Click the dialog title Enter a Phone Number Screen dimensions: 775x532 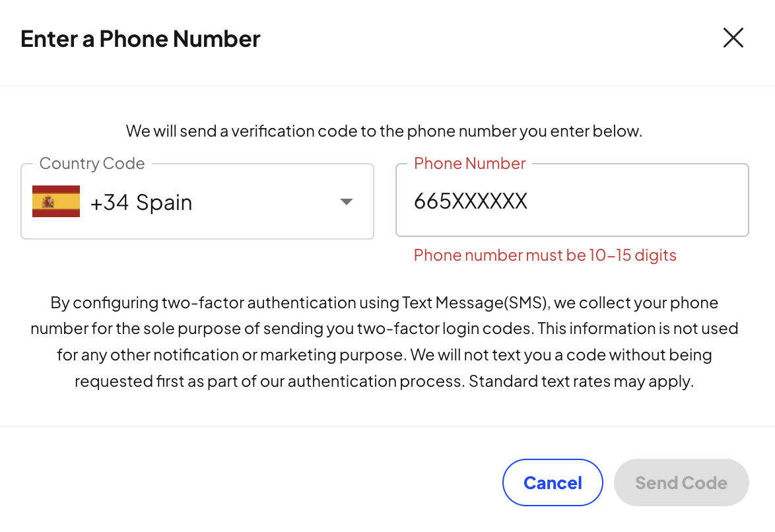pyautogui.click(x=141, y=39)
